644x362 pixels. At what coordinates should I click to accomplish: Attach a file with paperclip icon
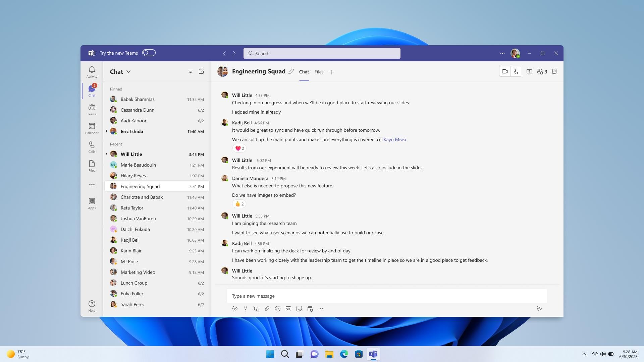tap(267, 309)
